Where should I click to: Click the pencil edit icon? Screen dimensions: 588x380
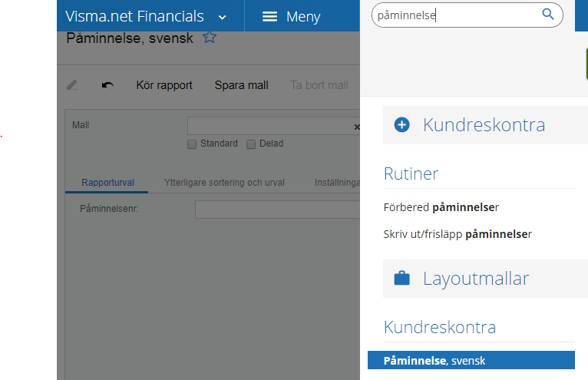[72, 85]
